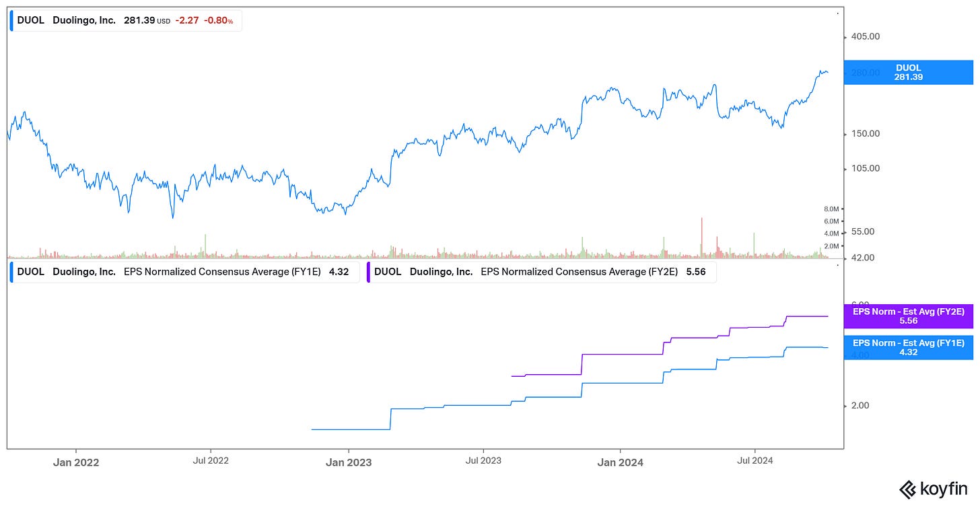Click the purple color bar on FY2E legend
This screenshot has height=506, width=980.
click(x=369, y=272)
